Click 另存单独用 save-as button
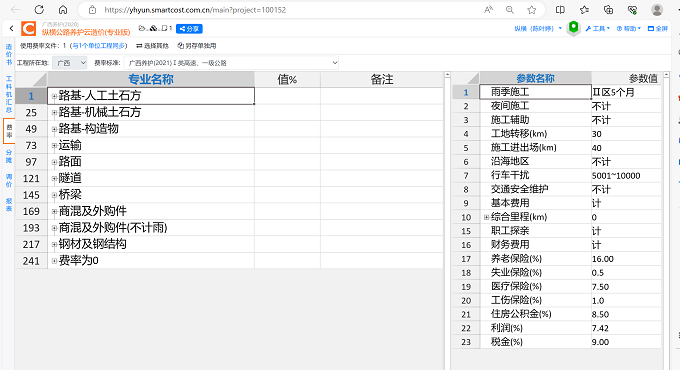Screen dimensions: 680x370 [x=197, y=46]
